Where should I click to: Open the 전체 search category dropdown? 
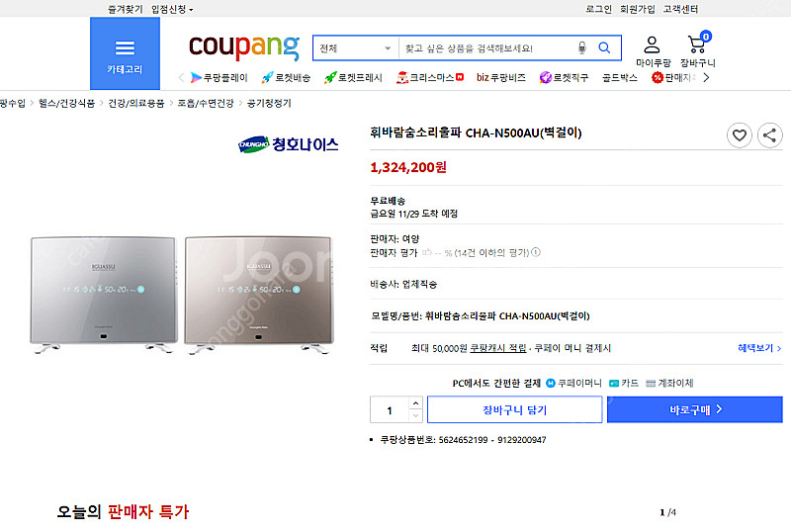pyautogui.click(x=356, y=47)
